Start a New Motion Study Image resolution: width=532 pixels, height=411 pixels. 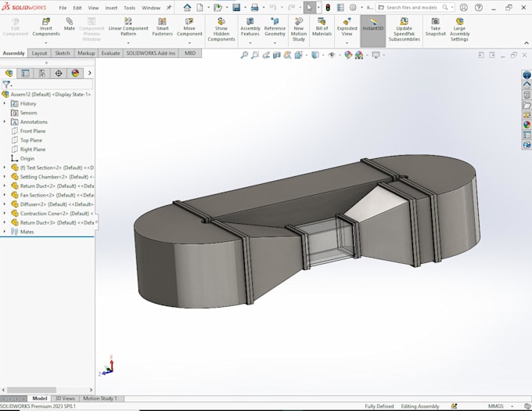[299, 30]
